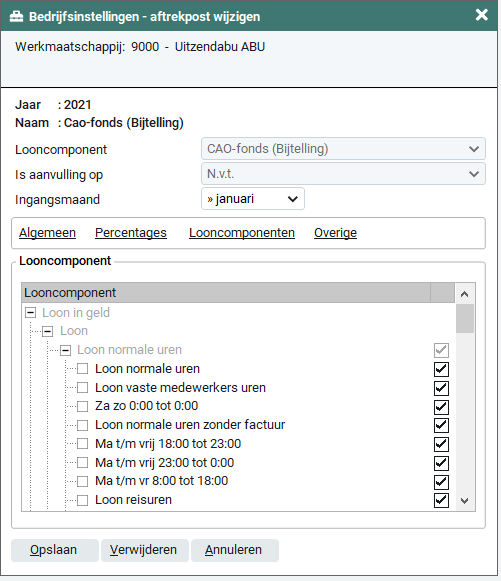The image size is (501, 581).
Task: Open the Looncomponent dropdown
Action: 343,149
